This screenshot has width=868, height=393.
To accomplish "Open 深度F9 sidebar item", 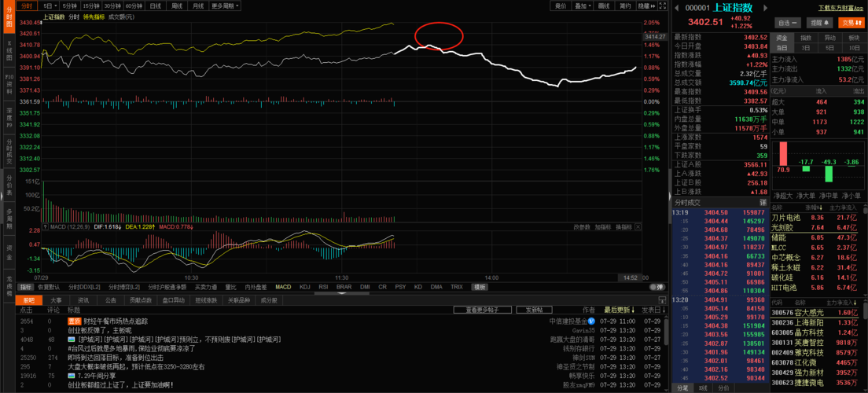I will [9, 118].
